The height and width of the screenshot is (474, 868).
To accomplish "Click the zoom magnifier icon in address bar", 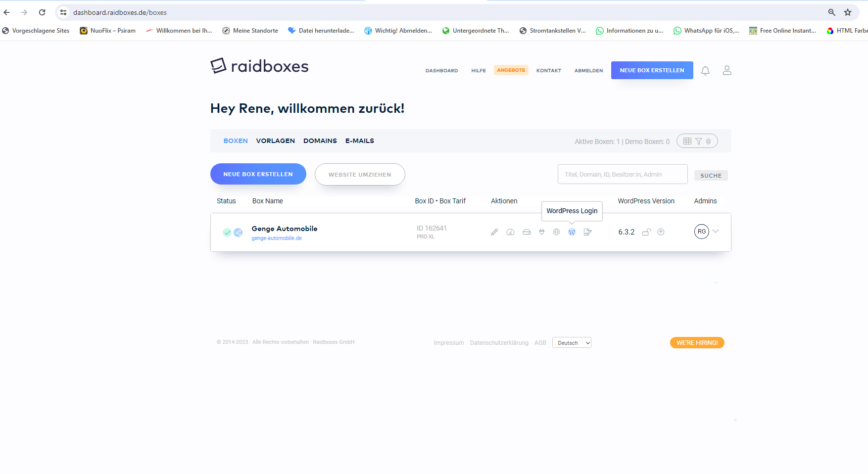I will [832, 12].
